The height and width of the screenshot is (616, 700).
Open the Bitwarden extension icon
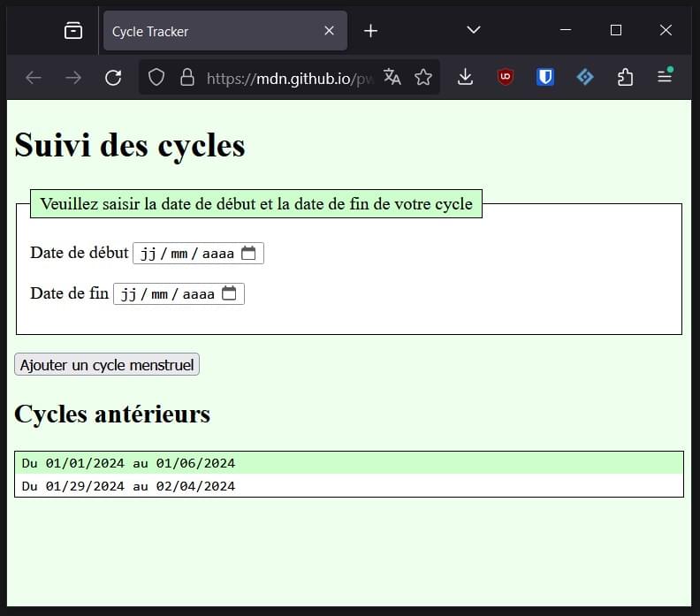545,78
